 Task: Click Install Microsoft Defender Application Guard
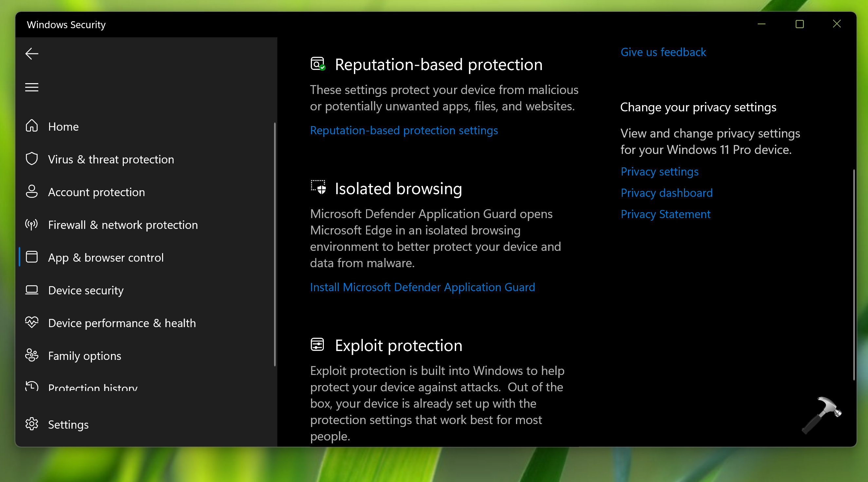422,287
